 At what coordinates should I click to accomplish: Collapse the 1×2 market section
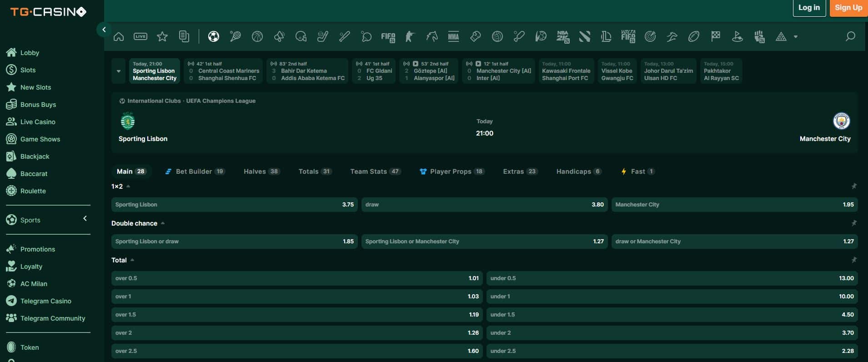(x=128, y=186)
